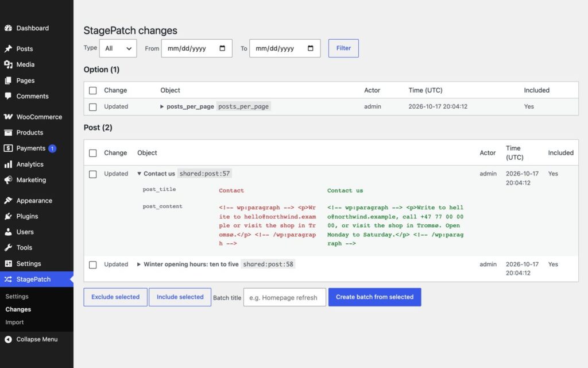
Task: Click the Payments dollar icon
Action: click(x=8, y=148)
